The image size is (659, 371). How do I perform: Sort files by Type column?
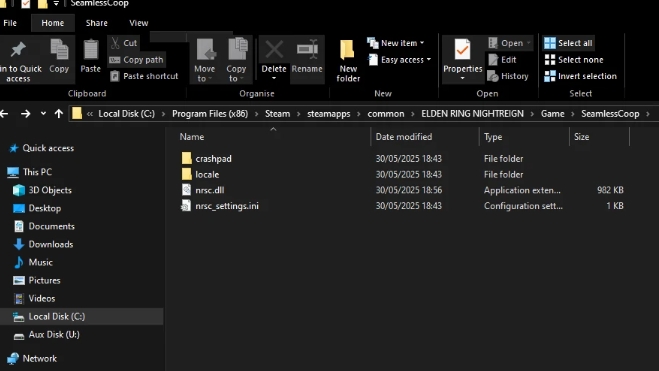[x=493, y=137]
